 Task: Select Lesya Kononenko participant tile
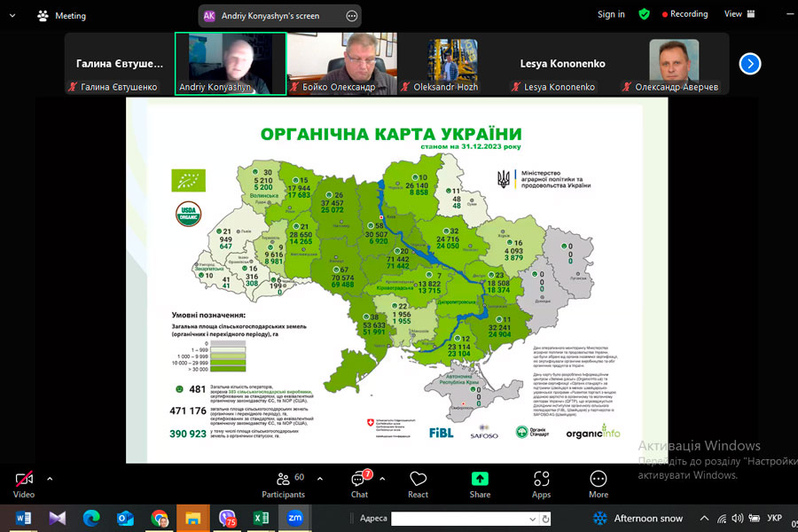coord(563,64)
